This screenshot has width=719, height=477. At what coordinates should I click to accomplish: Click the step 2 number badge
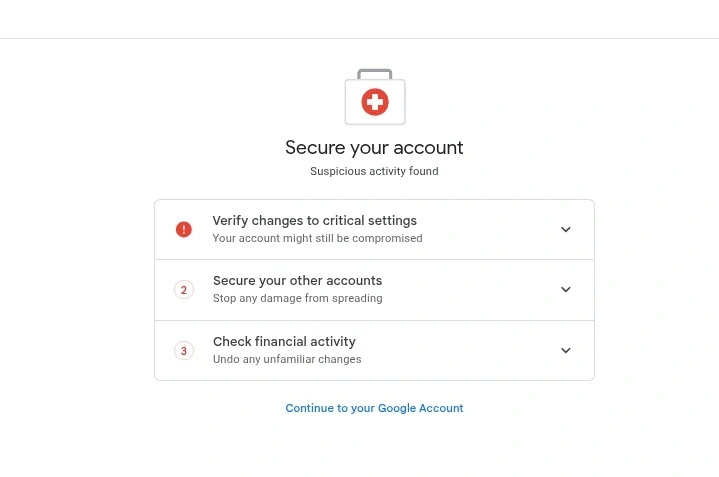click(184, 290)
